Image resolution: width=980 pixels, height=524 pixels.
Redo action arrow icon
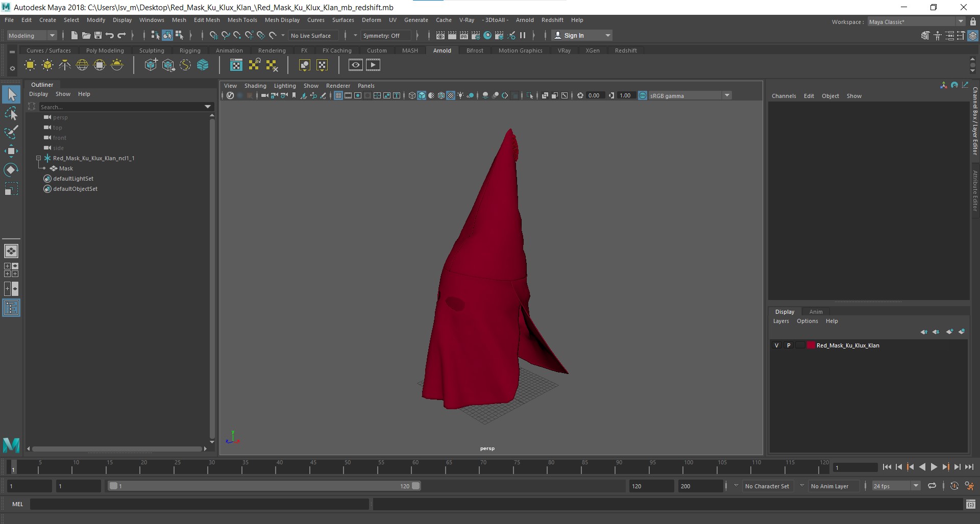(121, 35)
